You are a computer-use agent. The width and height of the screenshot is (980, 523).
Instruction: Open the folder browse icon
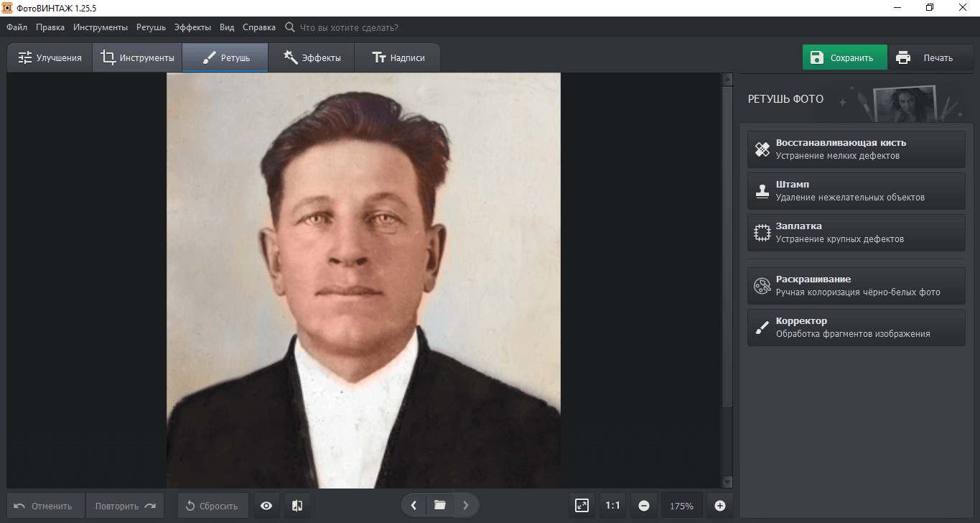440,506
